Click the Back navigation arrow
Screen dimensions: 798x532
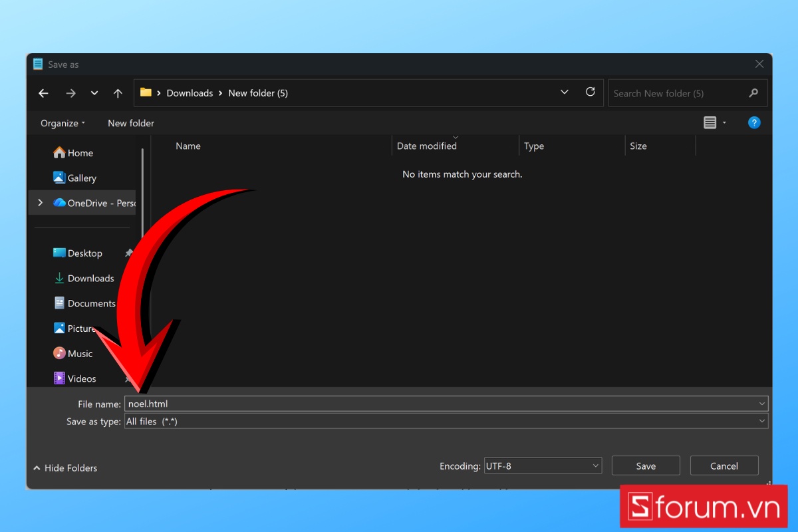(43, 94)
